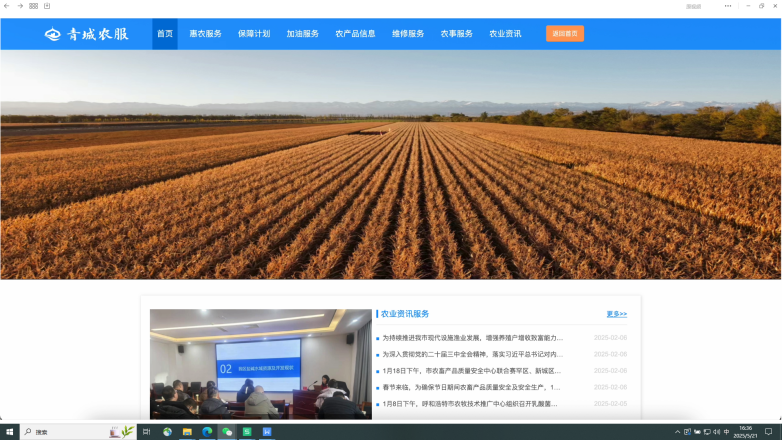
Task: Expand the hidden system tray icons chevron
Action: pos(677,432)
